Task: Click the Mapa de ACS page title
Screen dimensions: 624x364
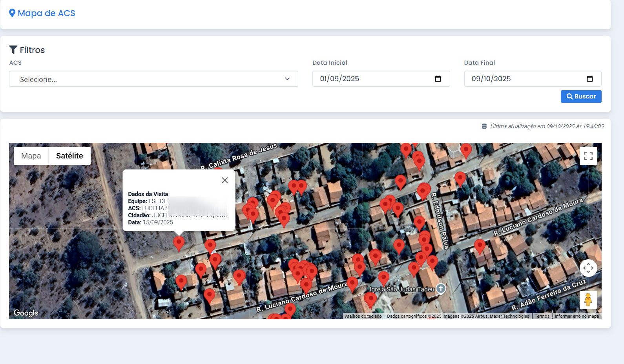Action: click(42, 13)
